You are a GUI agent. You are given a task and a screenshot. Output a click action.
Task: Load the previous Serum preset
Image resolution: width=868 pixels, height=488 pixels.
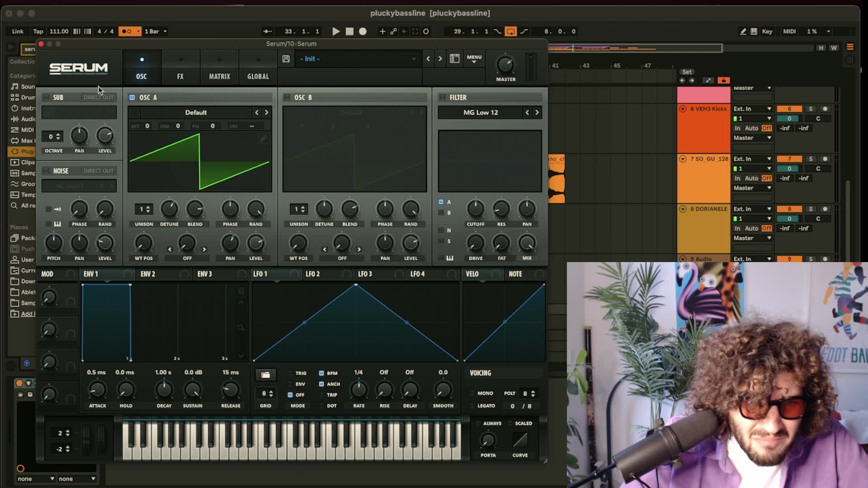point(428,59)
